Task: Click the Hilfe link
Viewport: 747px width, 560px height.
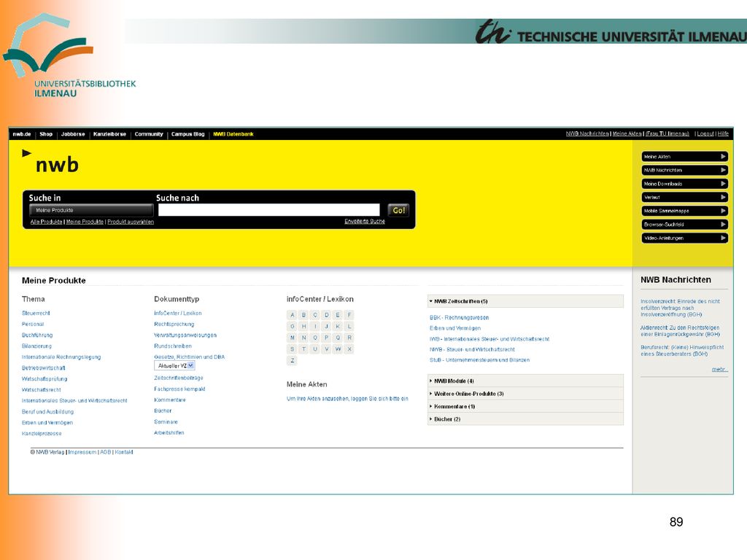Action: (x=723, y=134)
